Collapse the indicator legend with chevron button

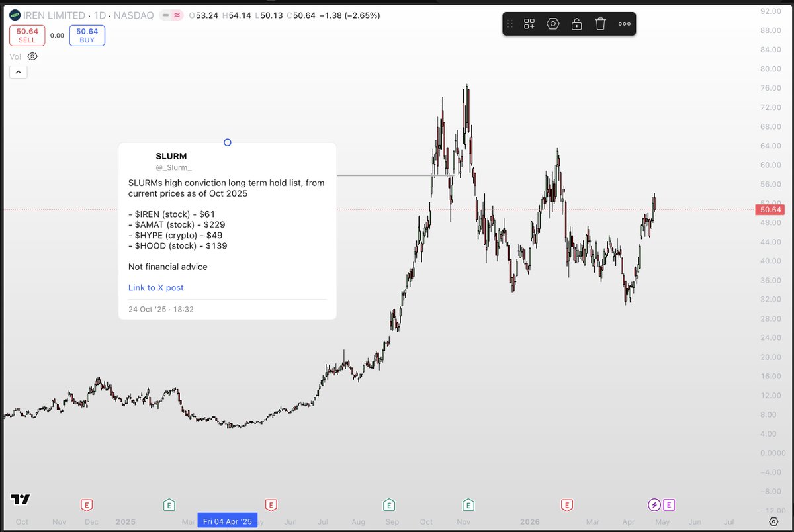click(x=18, y=72)
